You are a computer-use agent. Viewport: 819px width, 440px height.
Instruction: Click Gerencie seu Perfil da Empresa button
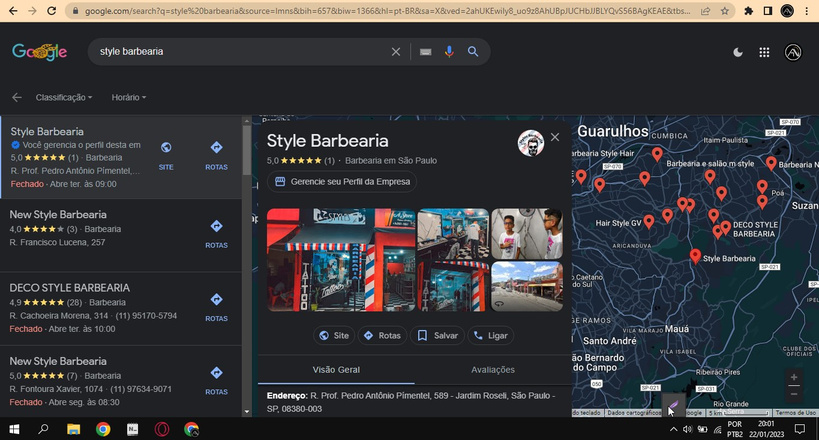point(341,182)
